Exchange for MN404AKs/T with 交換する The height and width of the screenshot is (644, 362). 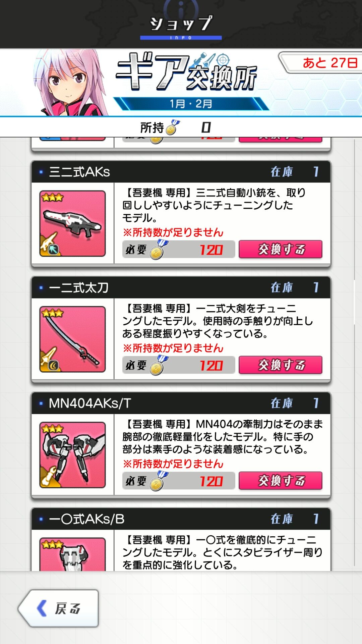click(281, 481)
